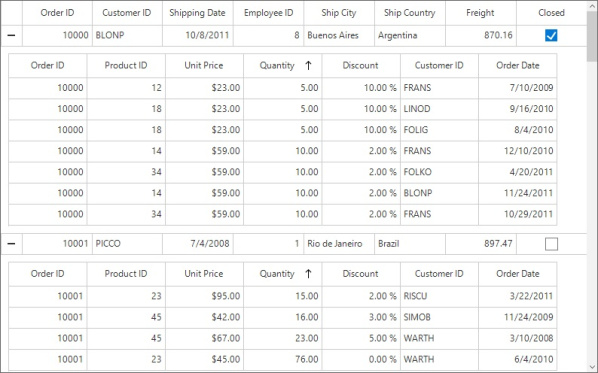Check the Closed checkbox for order 10001

point(551,244)
